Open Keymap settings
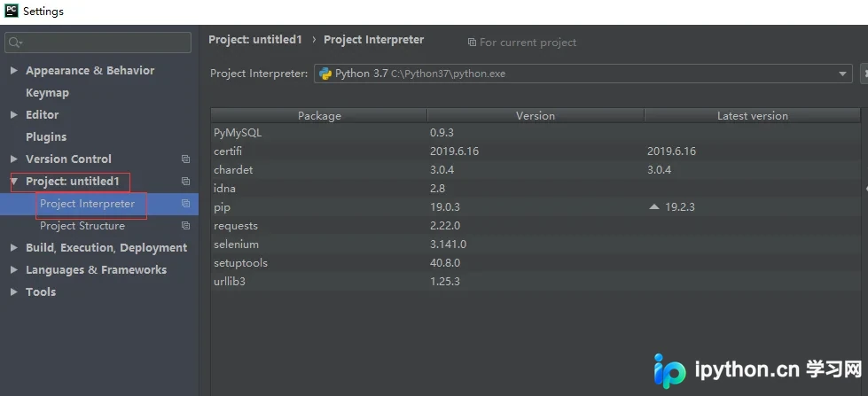The height and width of the screenshot is (396, 868). [48, 93]
